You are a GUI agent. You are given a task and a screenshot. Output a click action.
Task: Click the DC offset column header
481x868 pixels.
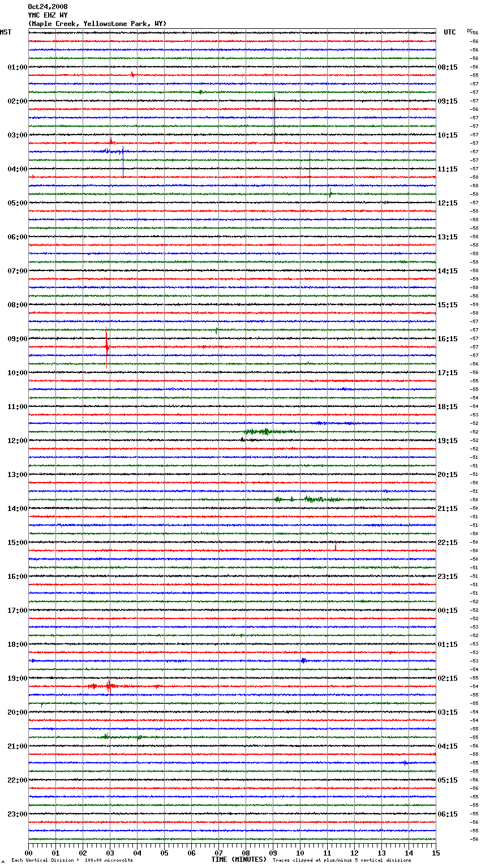pyautogui.click(x=470, y=31)
